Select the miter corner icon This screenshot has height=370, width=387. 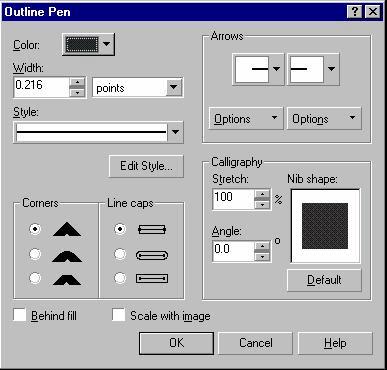tap(67, 229)
